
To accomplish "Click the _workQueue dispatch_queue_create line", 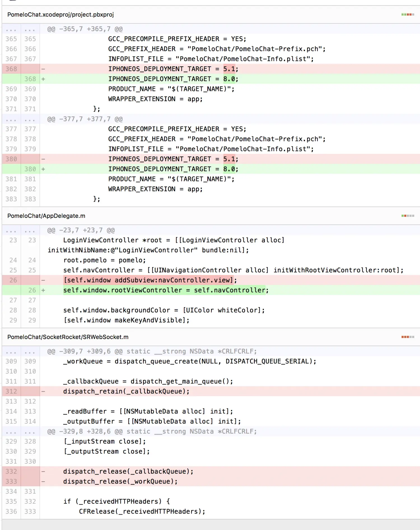I will 211,361.
